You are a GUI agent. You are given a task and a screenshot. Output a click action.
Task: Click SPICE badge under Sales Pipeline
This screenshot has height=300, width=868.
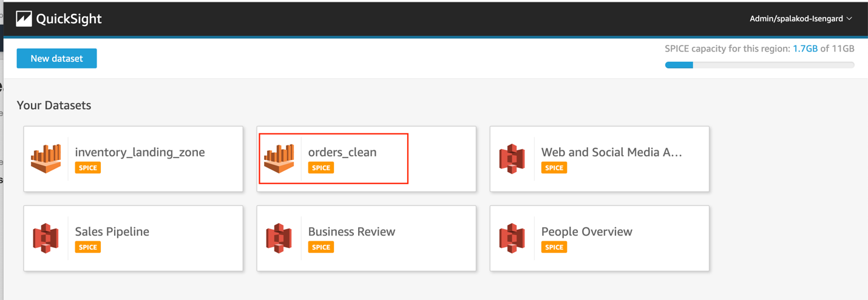[88, 247]
